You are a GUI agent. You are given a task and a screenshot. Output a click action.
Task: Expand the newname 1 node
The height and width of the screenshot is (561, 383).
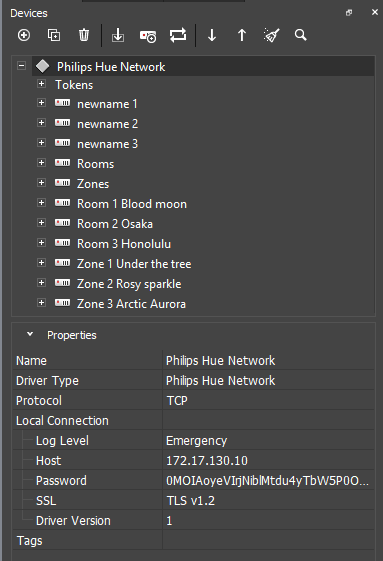pos(42,103)
